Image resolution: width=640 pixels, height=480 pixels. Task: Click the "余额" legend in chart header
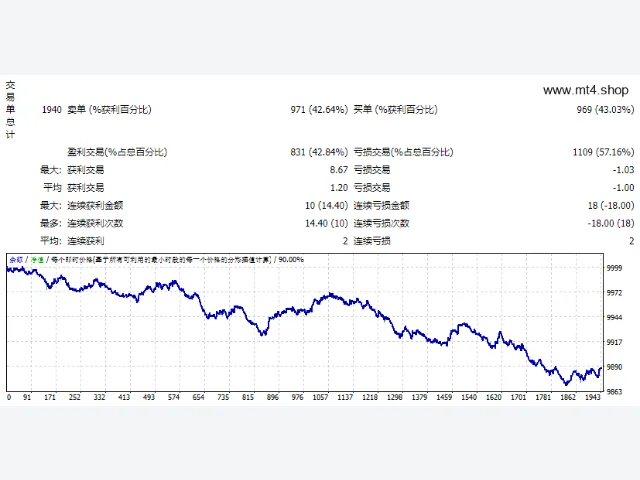click(x=16, y=260)
